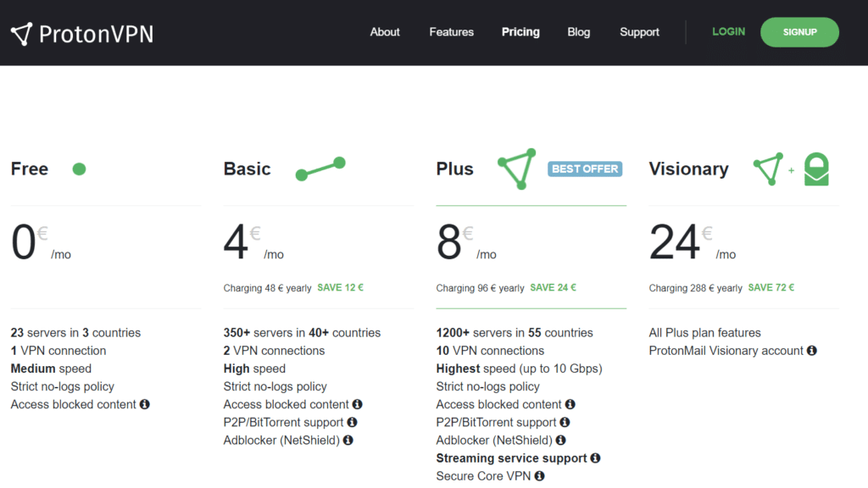Select the Free plan heading
Screen dimensions: 868x488
[x=30, y=169]
